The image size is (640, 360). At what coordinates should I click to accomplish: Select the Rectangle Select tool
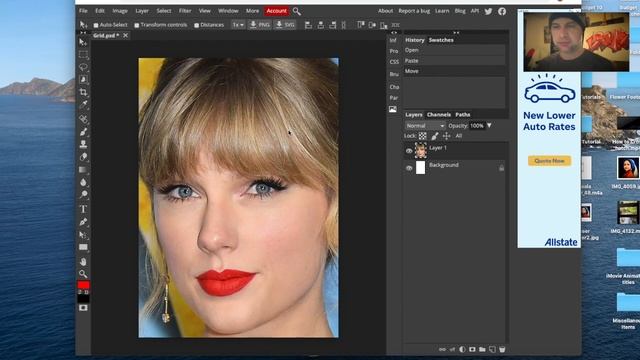point(83,54)
